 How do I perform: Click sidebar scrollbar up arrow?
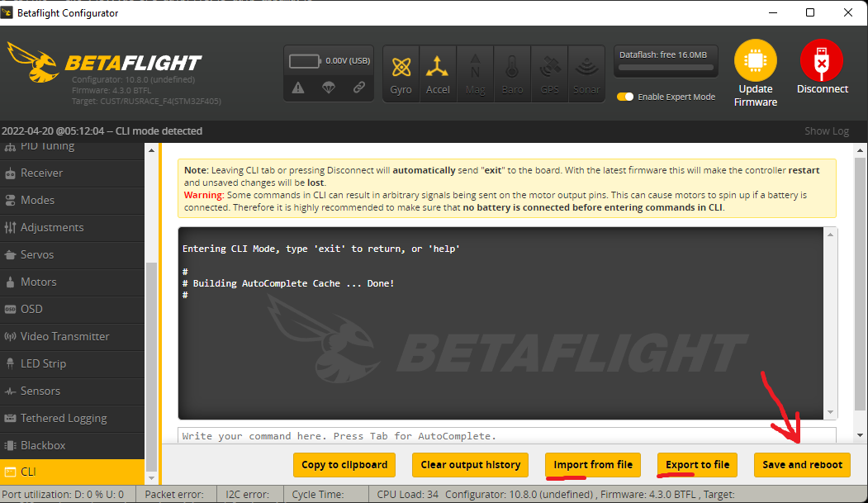152,150
